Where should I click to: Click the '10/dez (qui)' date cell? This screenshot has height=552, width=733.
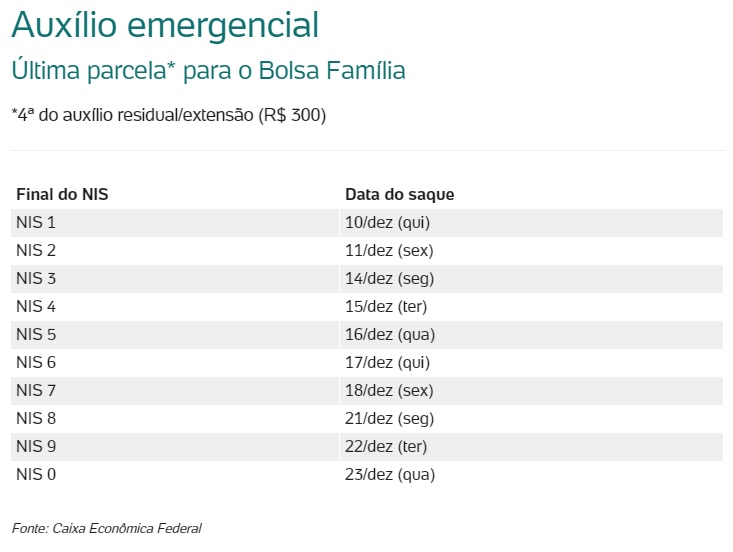[387, 222]
